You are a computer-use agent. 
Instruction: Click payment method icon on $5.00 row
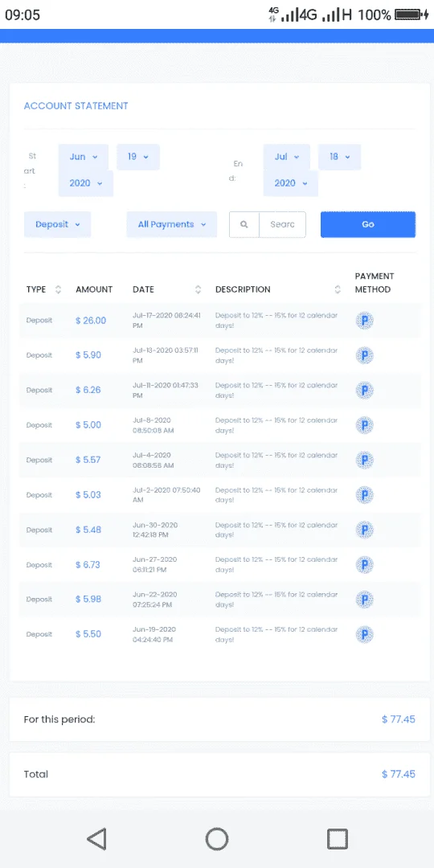tap(364, 425)
